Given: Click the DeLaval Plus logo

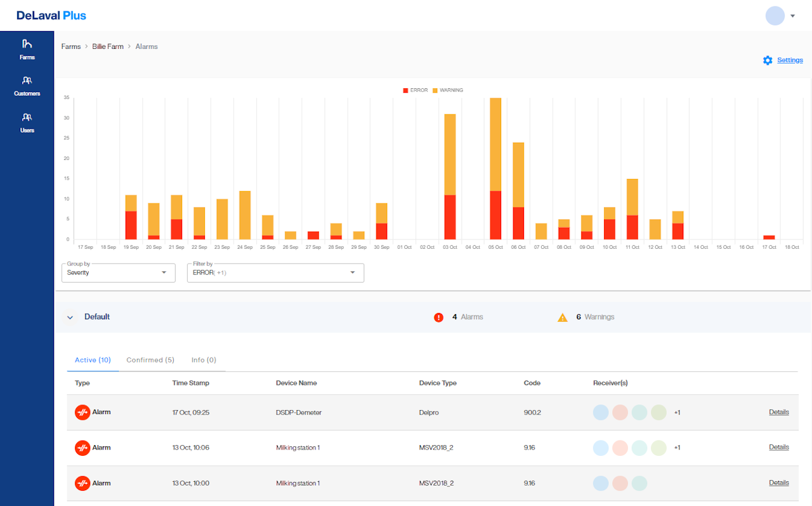Looking at the screenshot, I should click(51, 15).
